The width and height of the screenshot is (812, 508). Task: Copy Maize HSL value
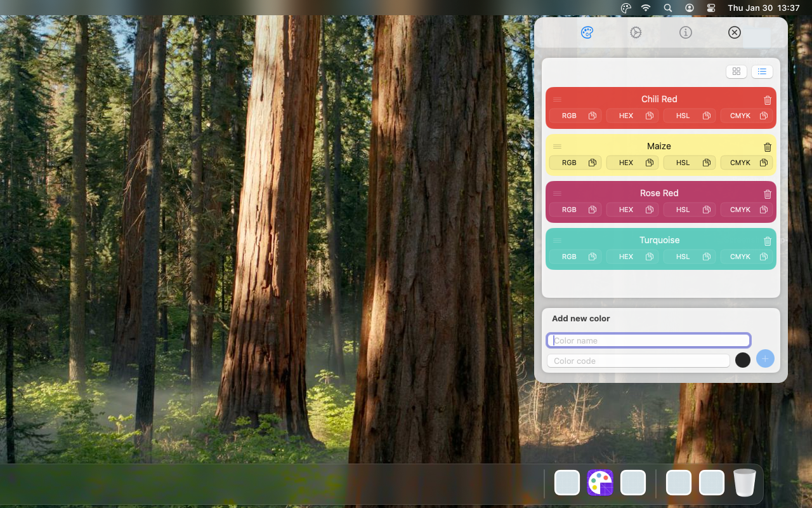(x=690, y=163)
